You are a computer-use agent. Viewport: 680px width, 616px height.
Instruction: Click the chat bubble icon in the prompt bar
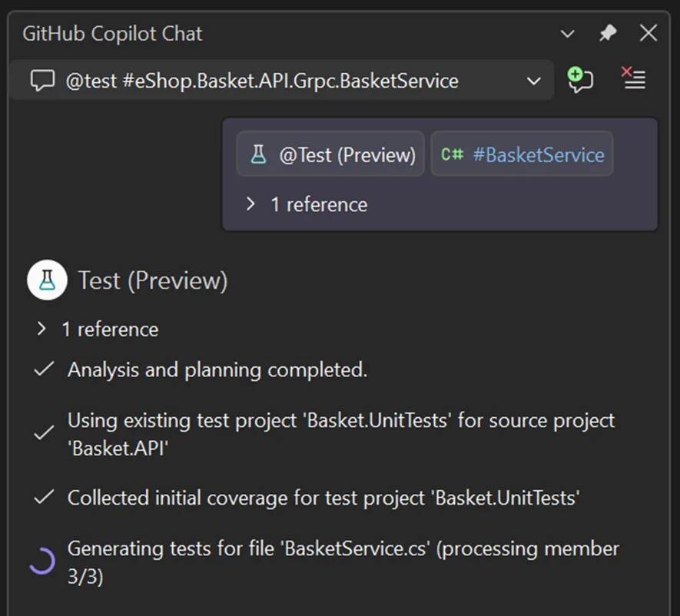point(42,79)
